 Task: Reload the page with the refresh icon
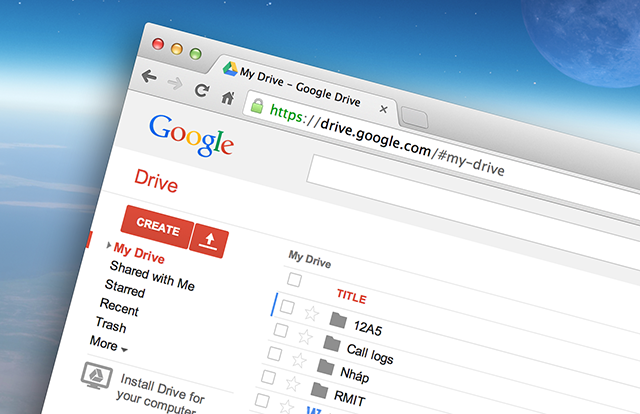click(x=202, y=90)
